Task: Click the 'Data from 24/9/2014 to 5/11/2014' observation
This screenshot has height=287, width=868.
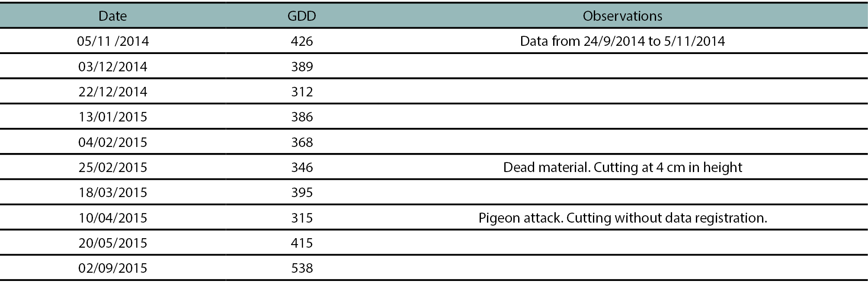Action: (x=622, y=41)
